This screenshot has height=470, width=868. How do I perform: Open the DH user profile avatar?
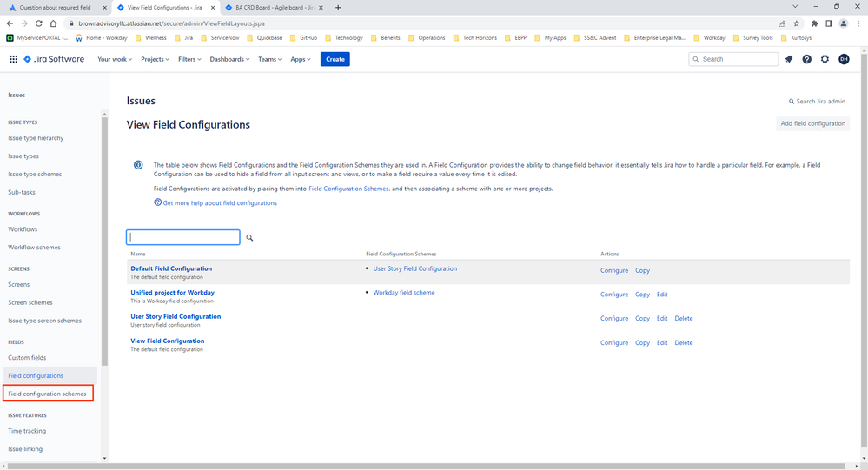[x=844, y=59]
